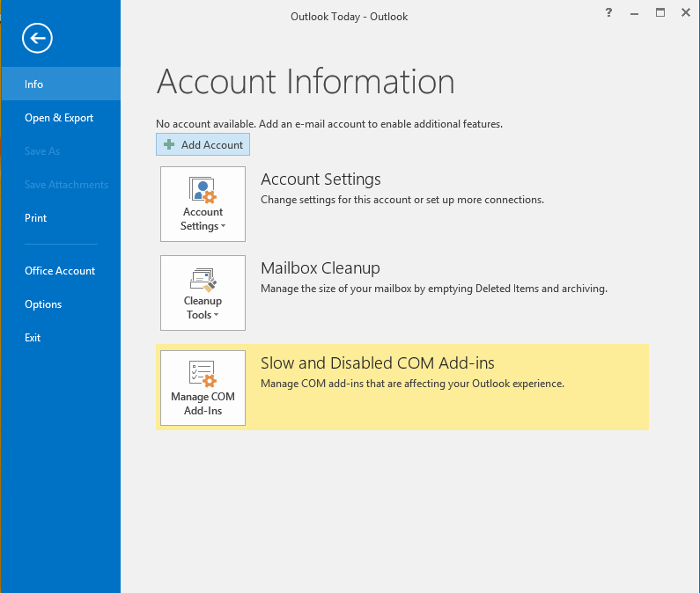Click the Account Settings heading text
This screenshot has height=593, width=700.
point(321,179)
